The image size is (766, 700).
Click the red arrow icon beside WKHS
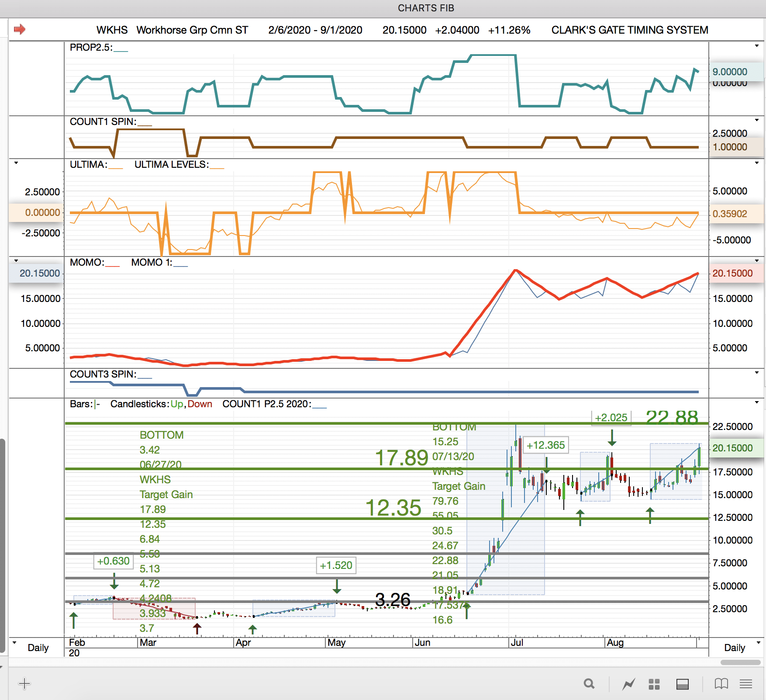point(20,29)
